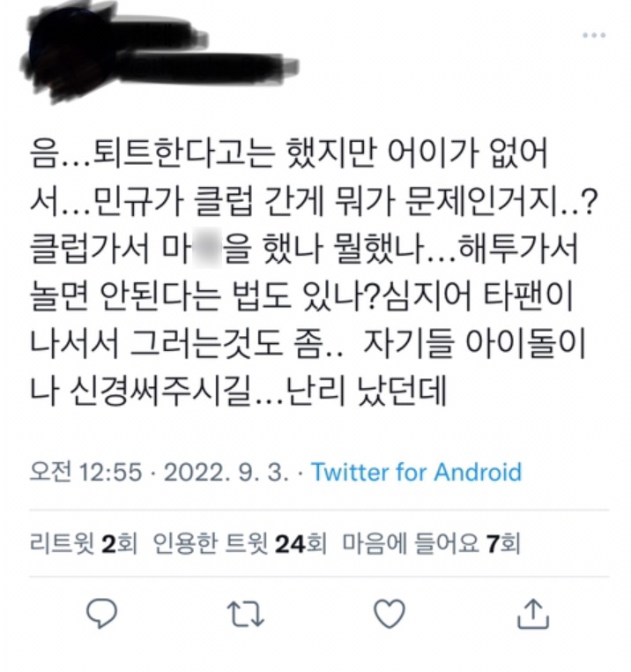This screenshot has height=672, width=631.
Task: Open the Twitter for Android link
Action: (x=416, y=473)
